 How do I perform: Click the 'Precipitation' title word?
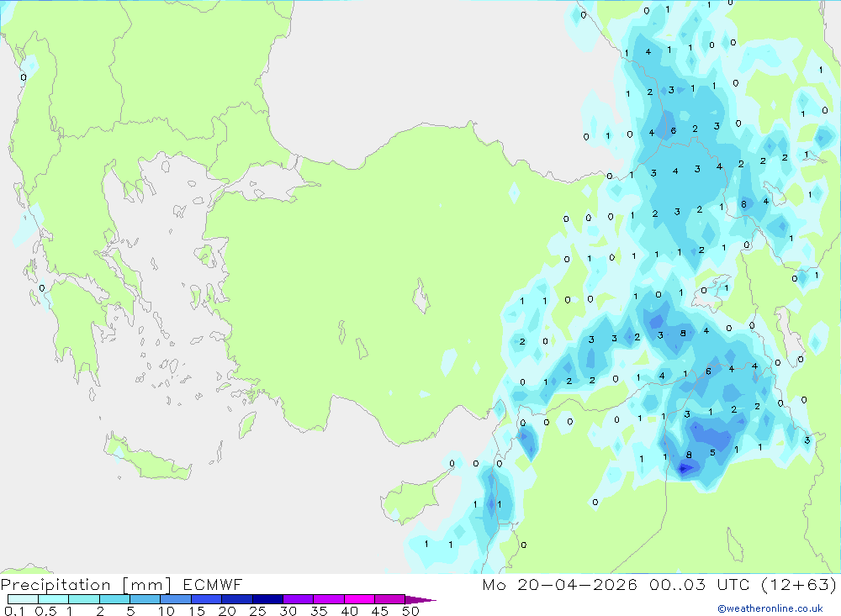[x=56, y=585]
